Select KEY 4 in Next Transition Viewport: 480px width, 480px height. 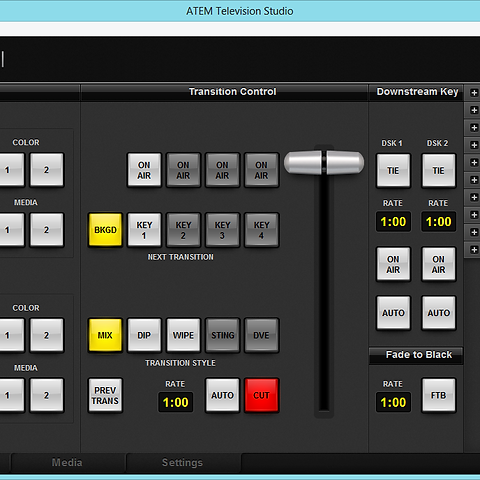pos(261,230)
